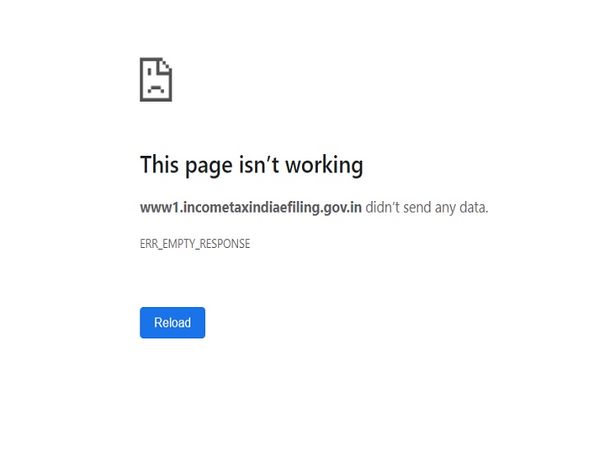Click the bold www1.incometaxindiaefiling.gov.in domain text
This screenshot has width=600, height=450.
251,207
